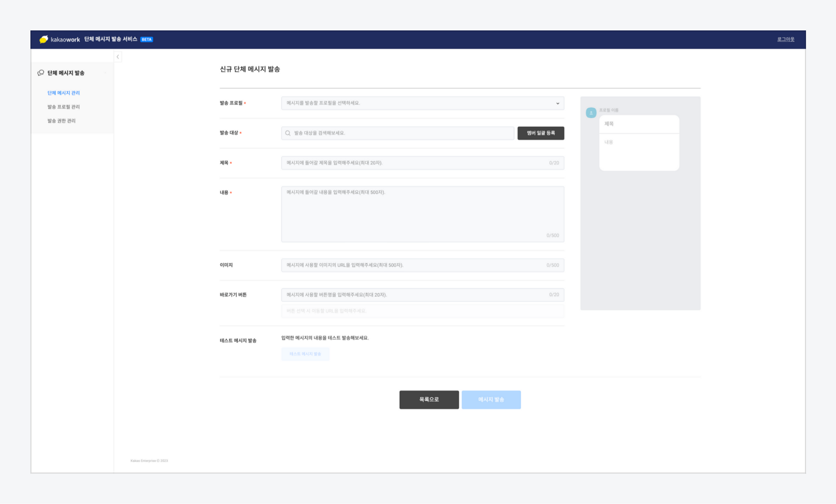836x504 pixels.
Task: Click the profile avatar icon in preview
Action: (591, 113)
